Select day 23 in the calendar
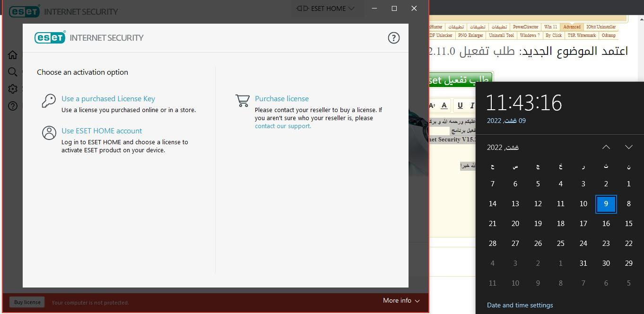The width and height of the screenshot is (644, 314). [606, 244]
